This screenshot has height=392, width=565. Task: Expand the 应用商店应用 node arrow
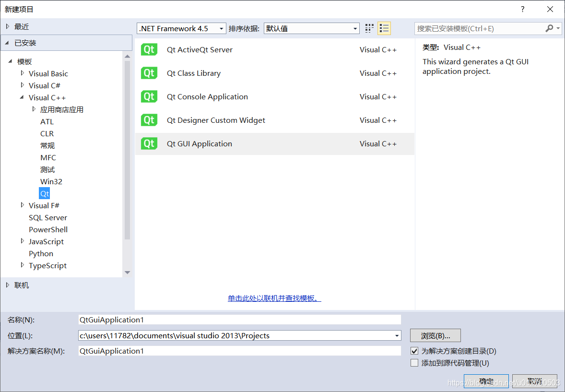pyautogui.click(x=34, y=109)
